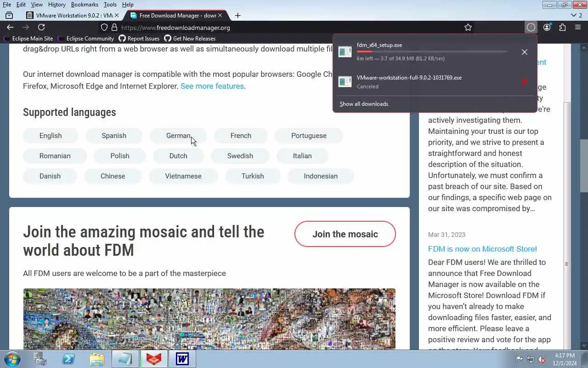The image size is (588, 368).
Task: Close the Free Download Manager tab
Action: tap(220, 15)
